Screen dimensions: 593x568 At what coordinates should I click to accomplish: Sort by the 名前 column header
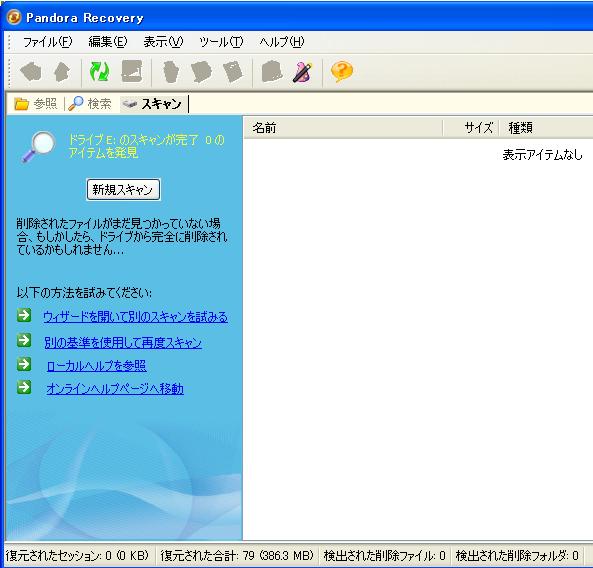(x=343, y=128)
